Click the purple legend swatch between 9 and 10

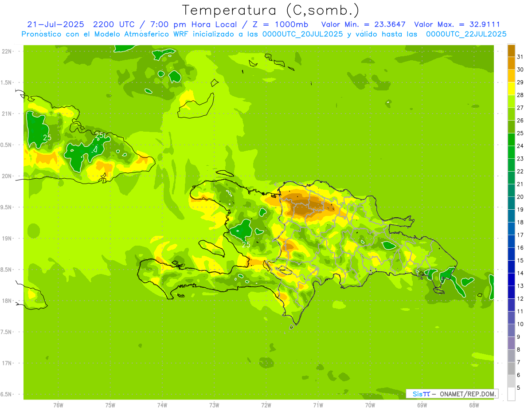[x=511, y=330]
